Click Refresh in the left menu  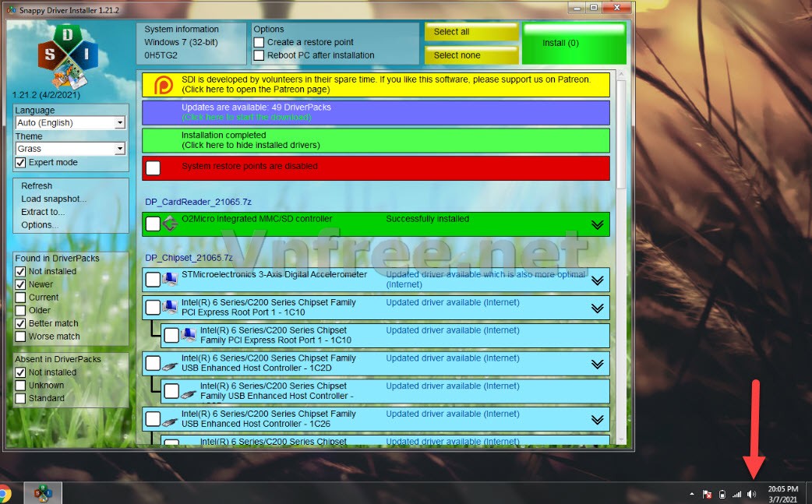click(x=37, y=186)
